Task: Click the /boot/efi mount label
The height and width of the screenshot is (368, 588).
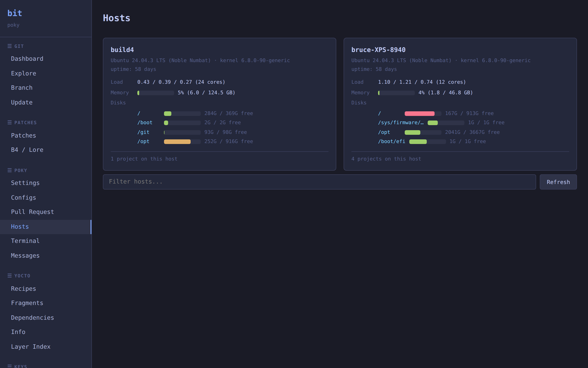Action: 392,141
